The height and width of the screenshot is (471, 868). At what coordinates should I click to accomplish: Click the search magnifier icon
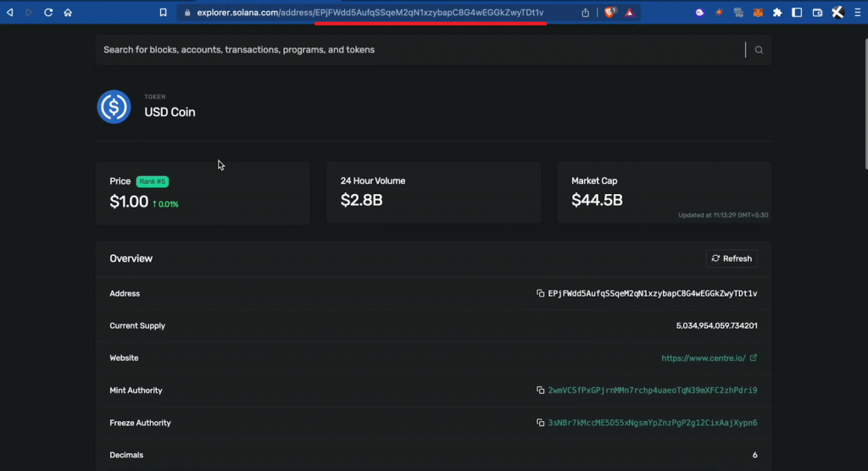(759, 50)
